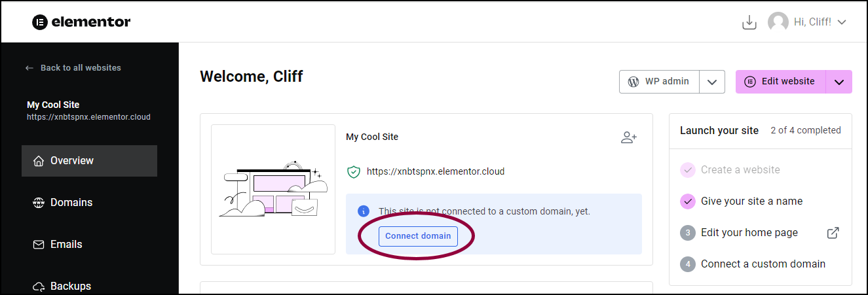
Task: Open the xnbtspnx.elementor.cloud site link
Action: pyautogui.click(x=436, y=172)
